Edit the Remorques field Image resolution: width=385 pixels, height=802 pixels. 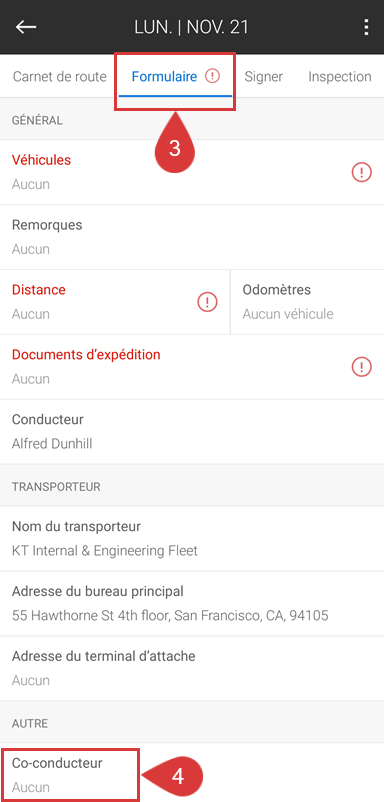[x=192, y=237]
